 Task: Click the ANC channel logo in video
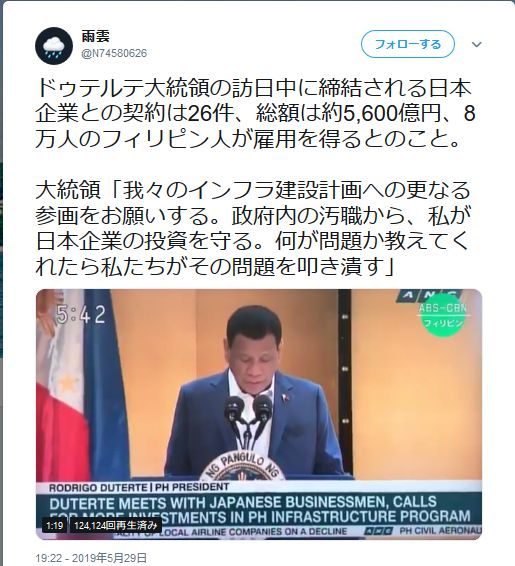tap(428, 295)
